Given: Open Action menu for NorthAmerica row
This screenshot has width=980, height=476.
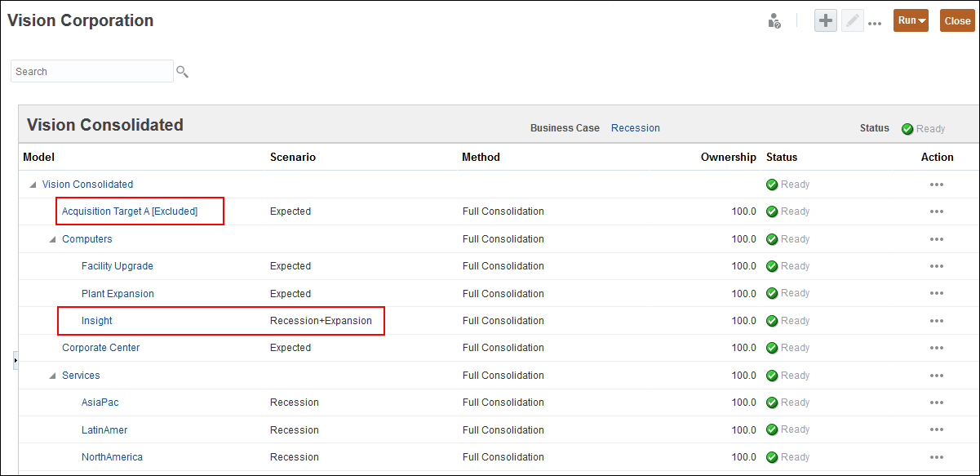Looking at the screenshot, I should click(936, 457).
